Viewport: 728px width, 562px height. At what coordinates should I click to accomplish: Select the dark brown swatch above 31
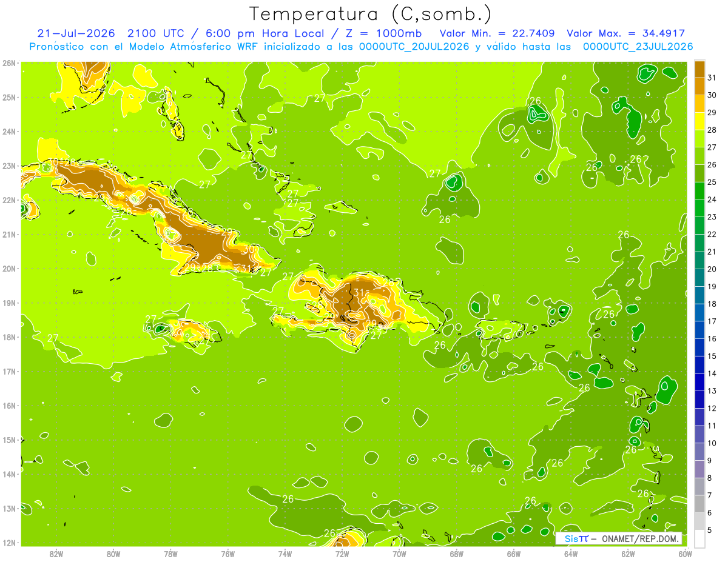699,69
